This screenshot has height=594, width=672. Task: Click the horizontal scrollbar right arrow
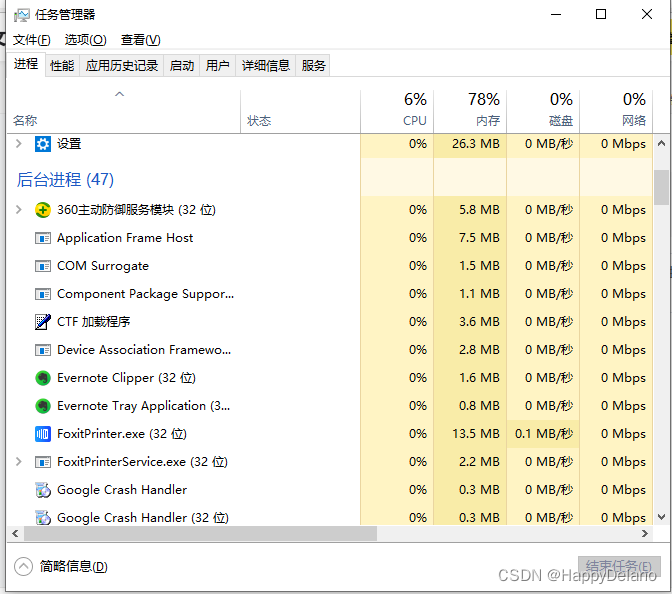tap(645, 534)
